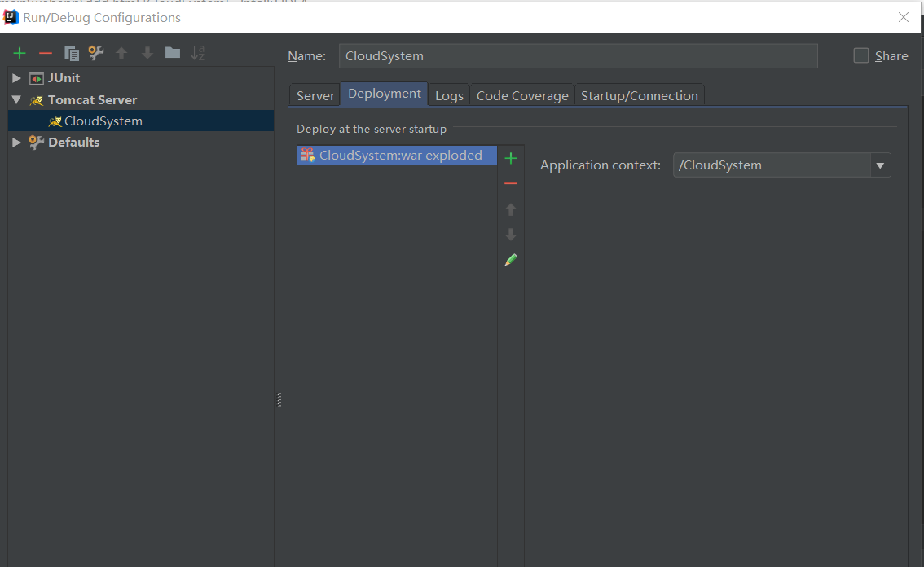
Task: Remove the selected run configuration
Action: (x=46, y=54)
